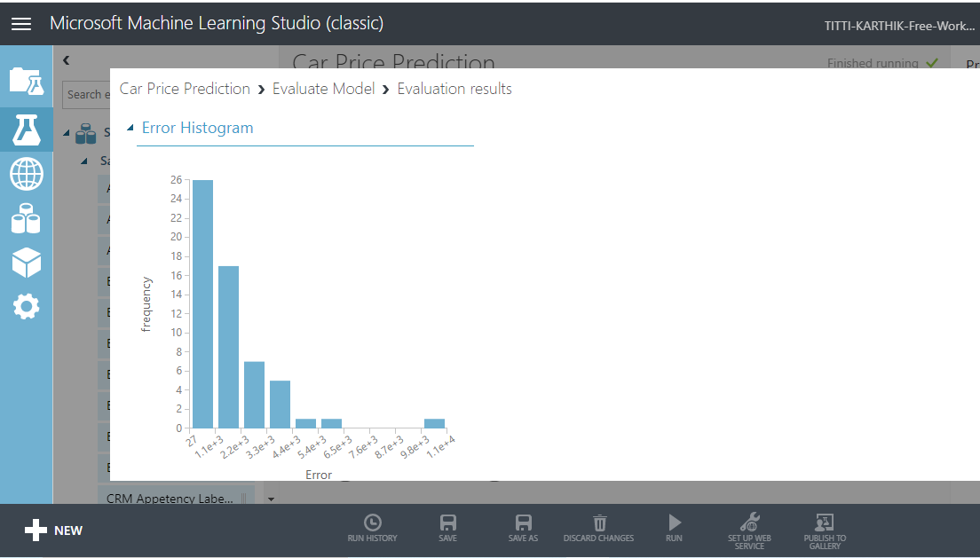
Task: Click the third histogram bar of 7
Action: [x=255, y=394]
